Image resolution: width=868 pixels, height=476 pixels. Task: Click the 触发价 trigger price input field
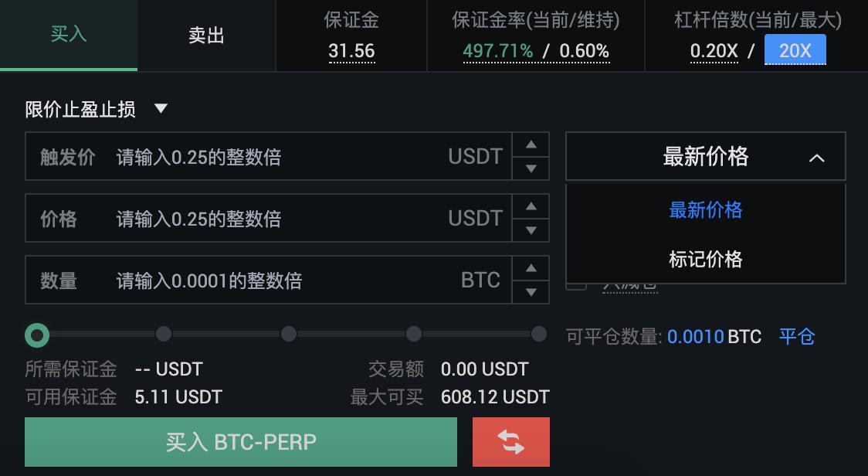(x=269, y=156)
